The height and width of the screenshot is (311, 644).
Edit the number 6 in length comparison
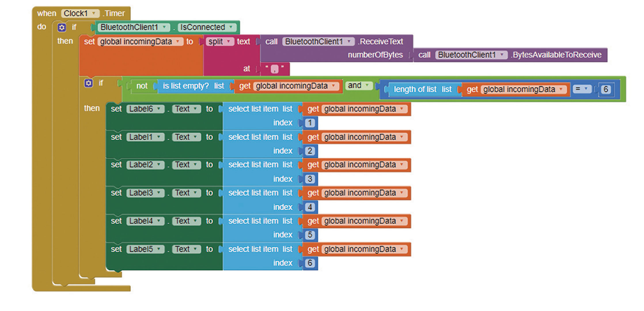pyautogui.click(x=605, y=90)
